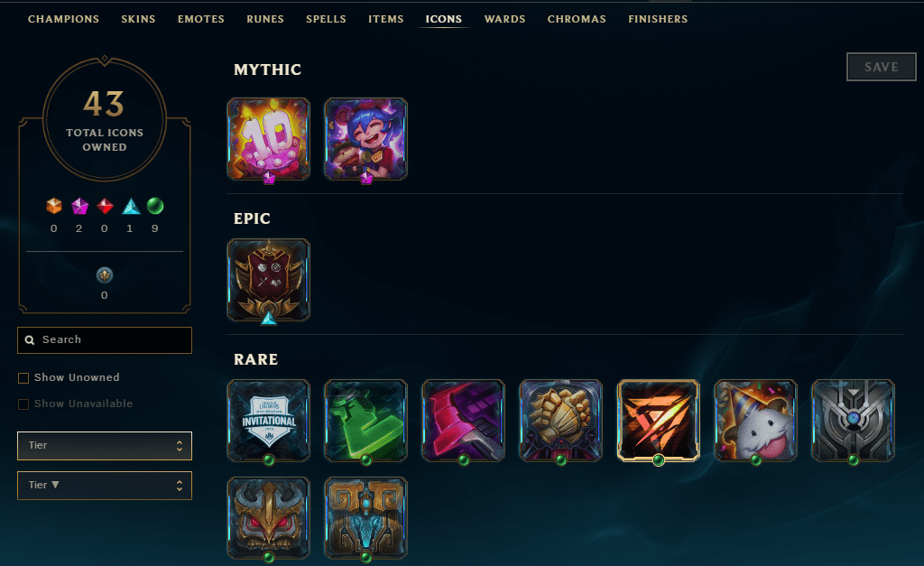Select the red crest Epic icon
924x566 pixels.
coord(269,280)
